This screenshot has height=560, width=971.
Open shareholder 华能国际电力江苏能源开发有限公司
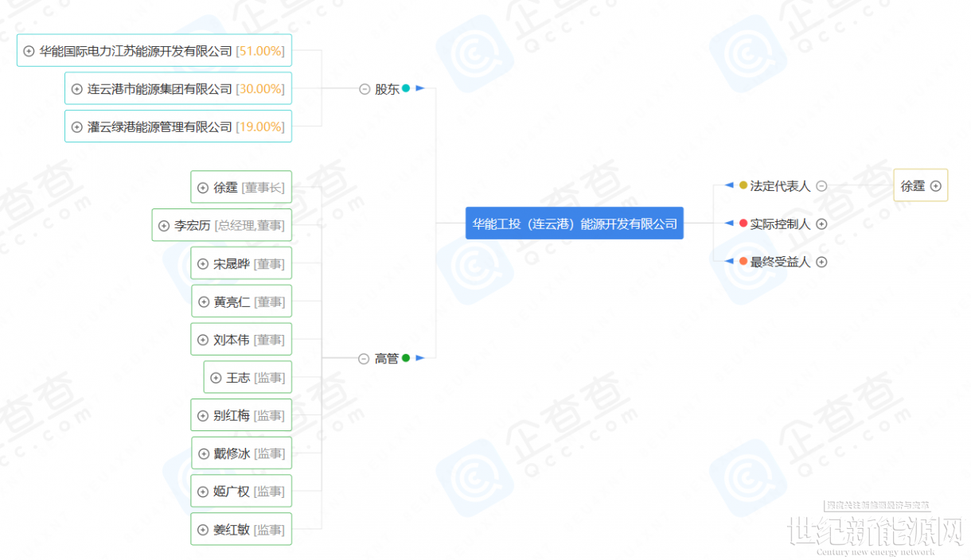(136, 51)
